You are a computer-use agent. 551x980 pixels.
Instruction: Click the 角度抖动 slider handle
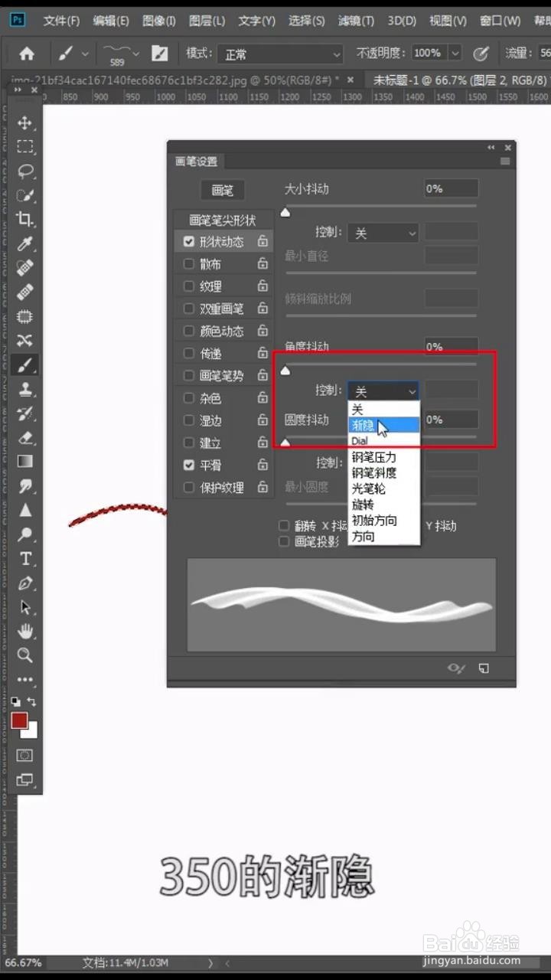click(285, 371)
